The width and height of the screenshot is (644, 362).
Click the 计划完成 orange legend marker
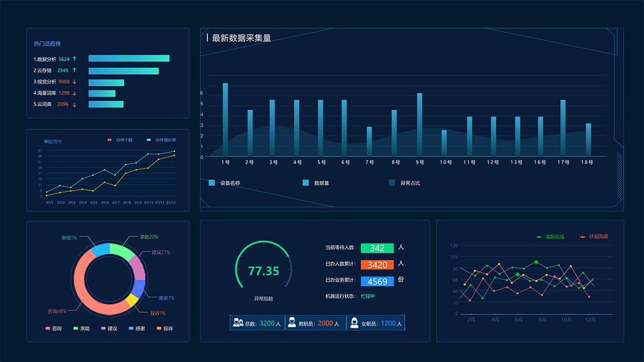click(582, 237)
